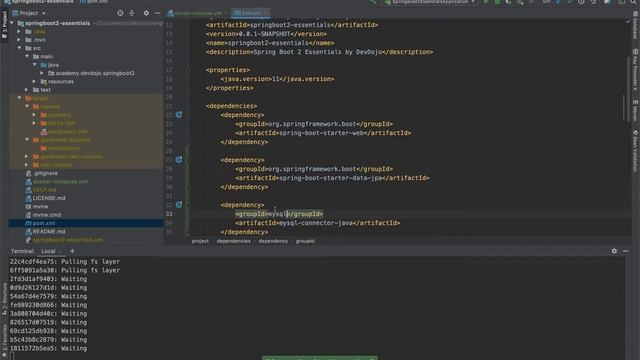The width and height of the screenshot is (640, 360).
Task: Click the Search Everywhere magnifier icon
Action: point(633,2)
